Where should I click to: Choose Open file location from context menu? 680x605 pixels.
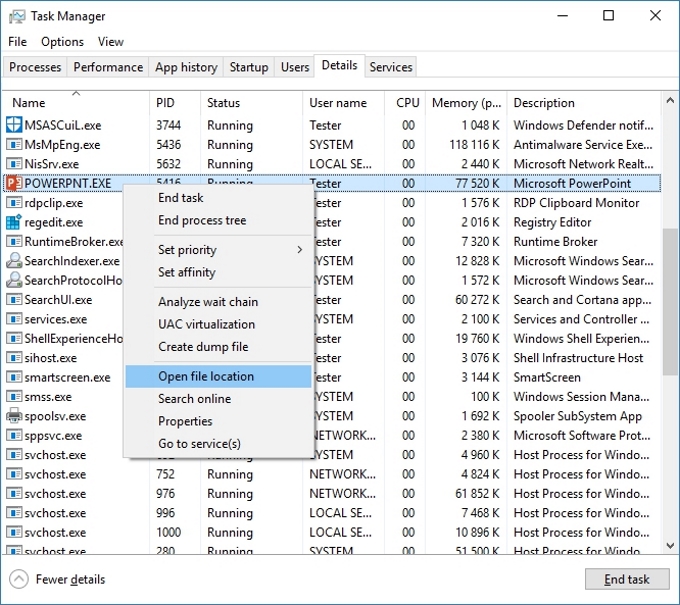(x=206, y=377)
